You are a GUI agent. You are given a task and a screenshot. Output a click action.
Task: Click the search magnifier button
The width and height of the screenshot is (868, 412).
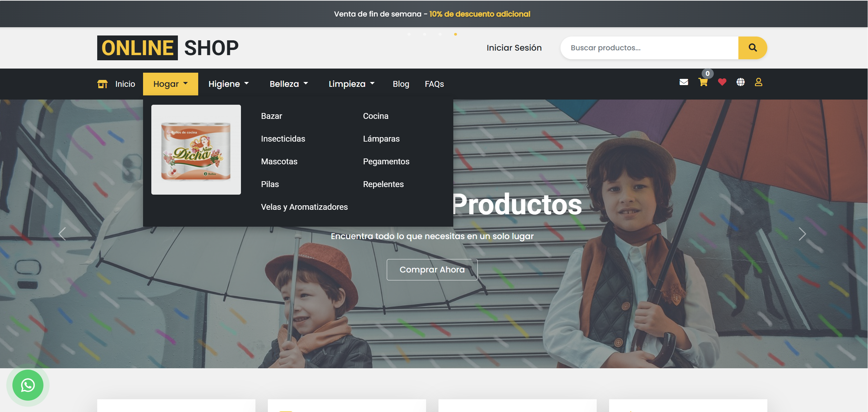[752, 48]
